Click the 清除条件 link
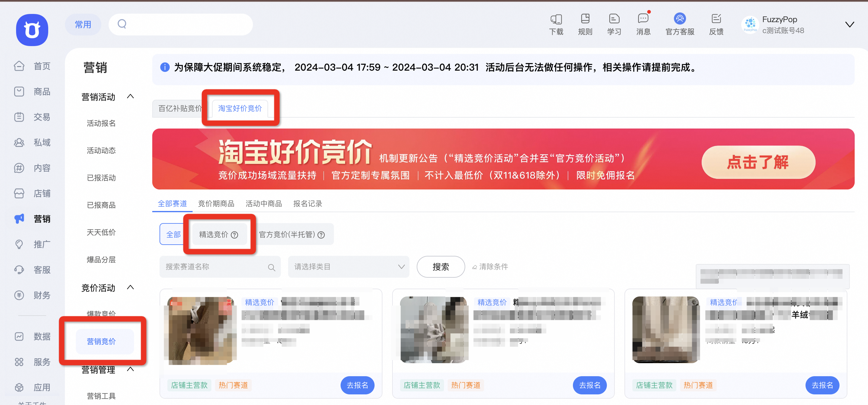 click(490, 267)
